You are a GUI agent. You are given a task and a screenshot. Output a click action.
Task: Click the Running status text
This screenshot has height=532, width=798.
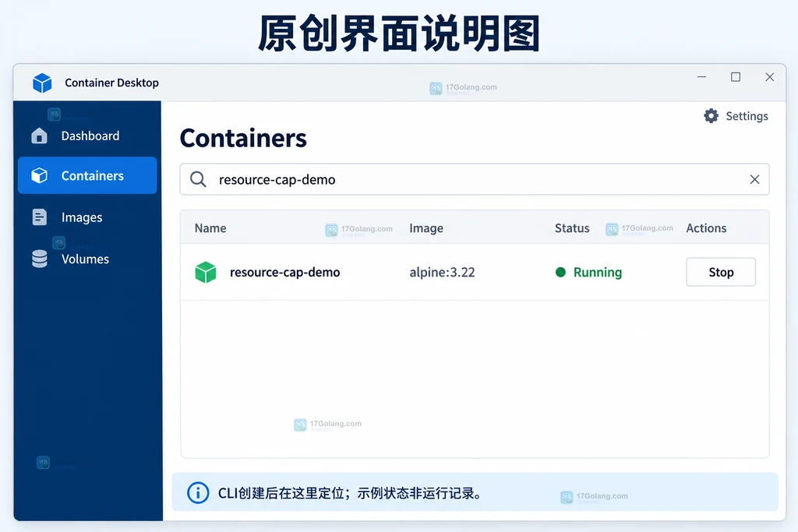[598, 272]
